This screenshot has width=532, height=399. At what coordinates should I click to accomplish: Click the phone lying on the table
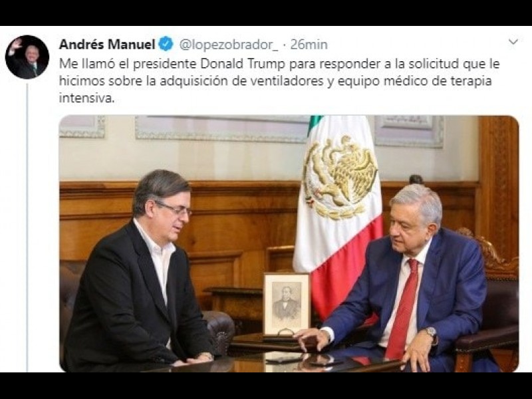coord(285,360)
